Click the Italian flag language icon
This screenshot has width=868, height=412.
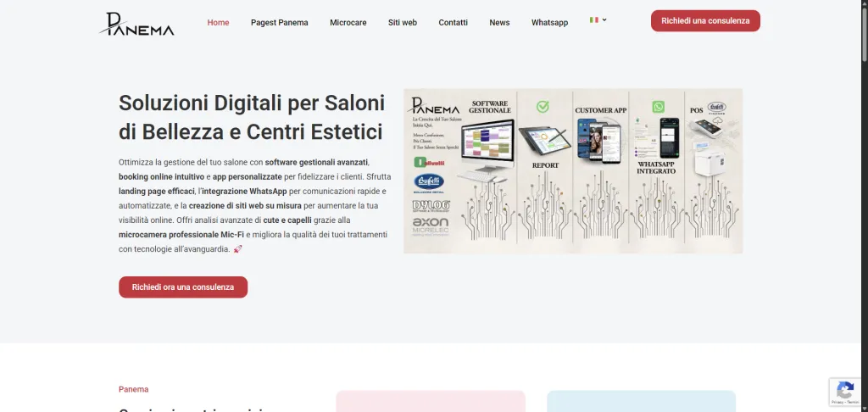pyautogui.click(x=594, y=19)
